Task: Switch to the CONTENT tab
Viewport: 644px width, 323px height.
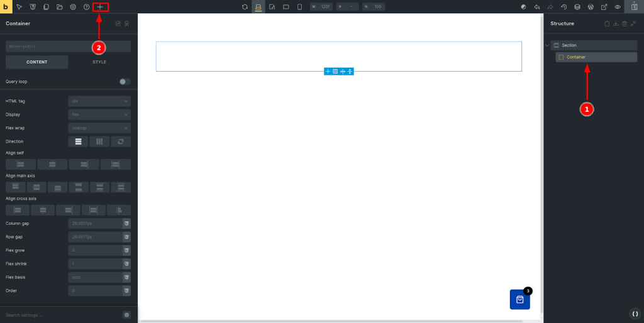Action: (x=37, y=62)
